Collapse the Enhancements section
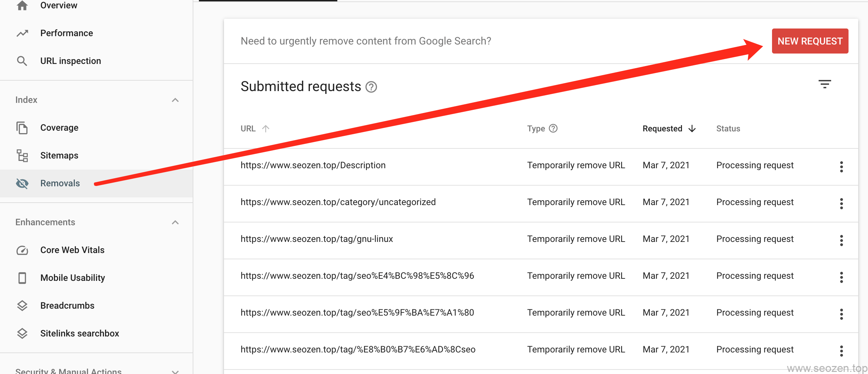Viewport: 868px width, 374px height. 175,222
